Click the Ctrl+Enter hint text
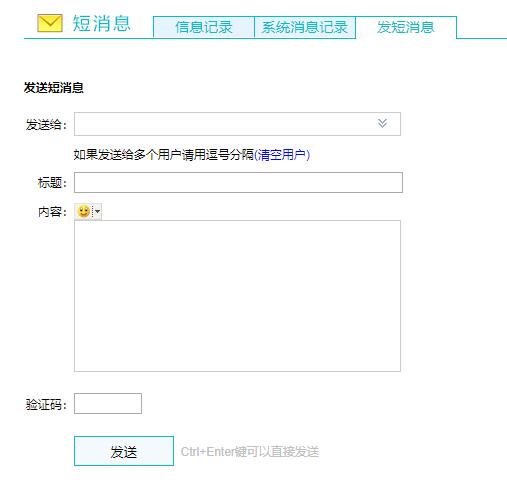The image size is (507, 482). pos(250,452)
